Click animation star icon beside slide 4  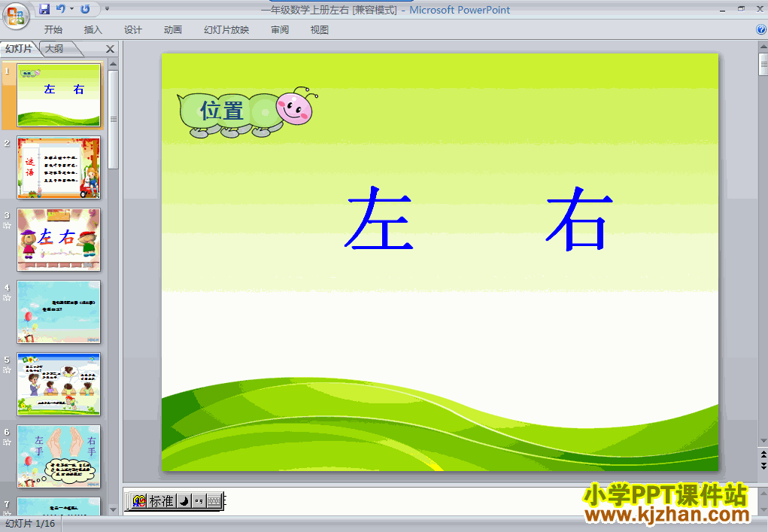[7, 298]
